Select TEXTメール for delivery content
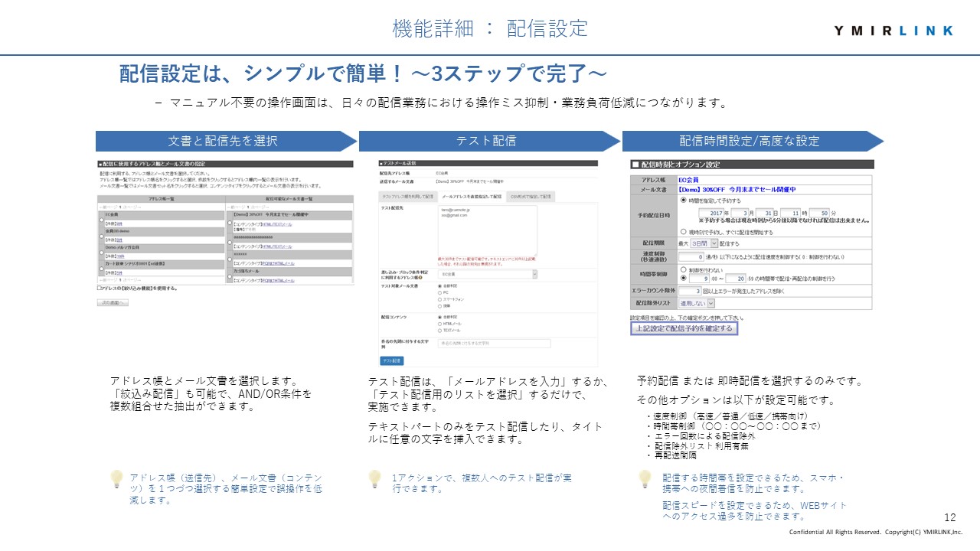 (439, 331)
